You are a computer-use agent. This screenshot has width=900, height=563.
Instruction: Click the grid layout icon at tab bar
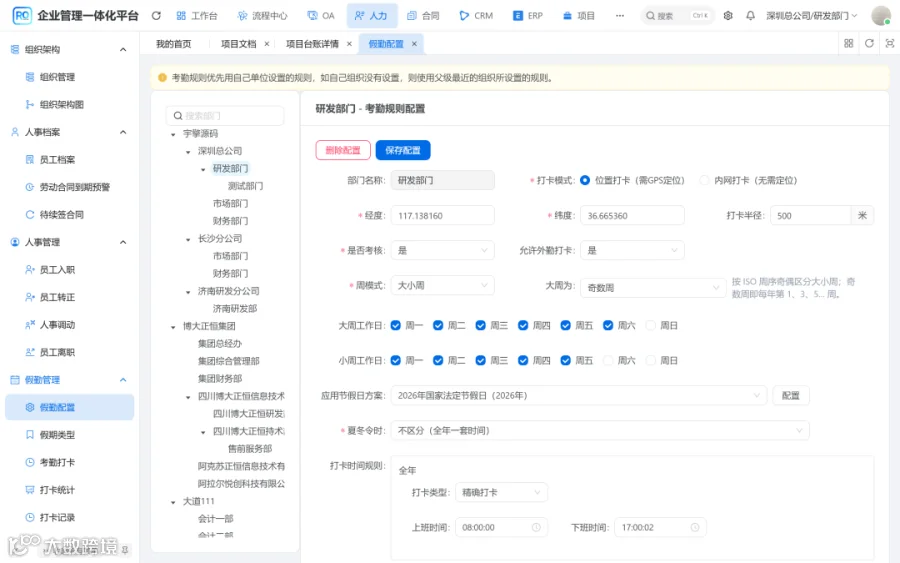(848, 44)
